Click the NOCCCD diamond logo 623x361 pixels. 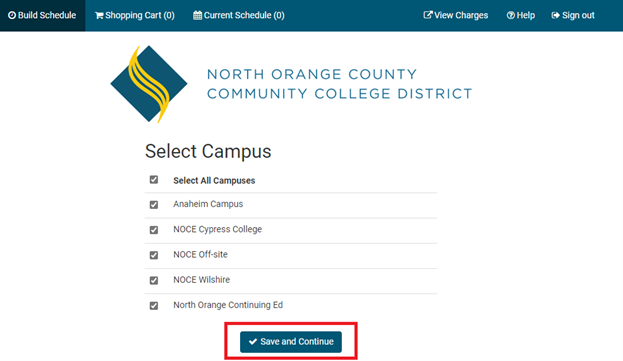(149, 84)
